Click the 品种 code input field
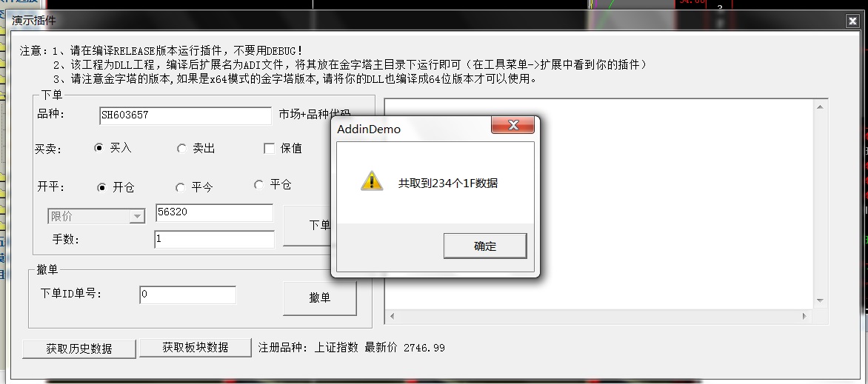This screenshot has height=384, width=868. coord(185,115)
